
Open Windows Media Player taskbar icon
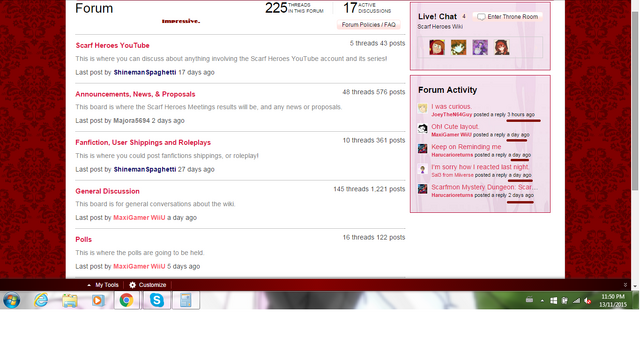[98, 301]
